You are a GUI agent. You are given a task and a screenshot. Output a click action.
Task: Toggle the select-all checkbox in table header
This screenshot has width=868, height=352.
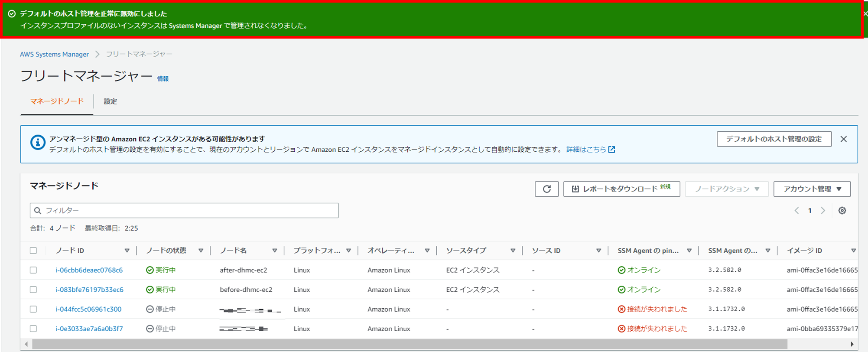(33, 251)
